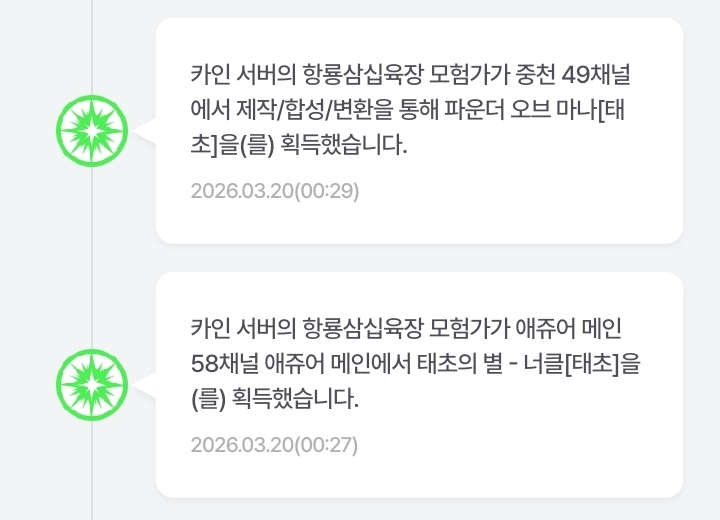Click the 중천 49채널 channel text
Screen dimensions: 720x520
point(580,74)
